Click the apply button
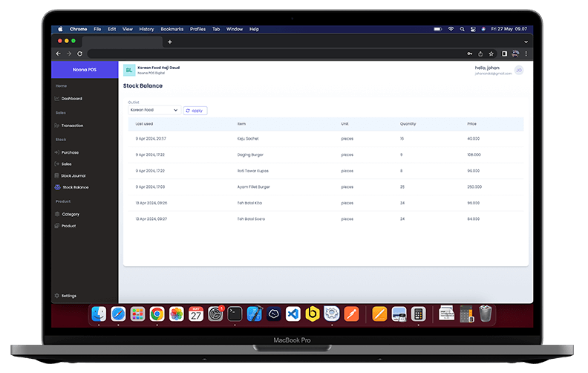Image resolution: width=588 pixels, height=373 pixels. [195, 110]
